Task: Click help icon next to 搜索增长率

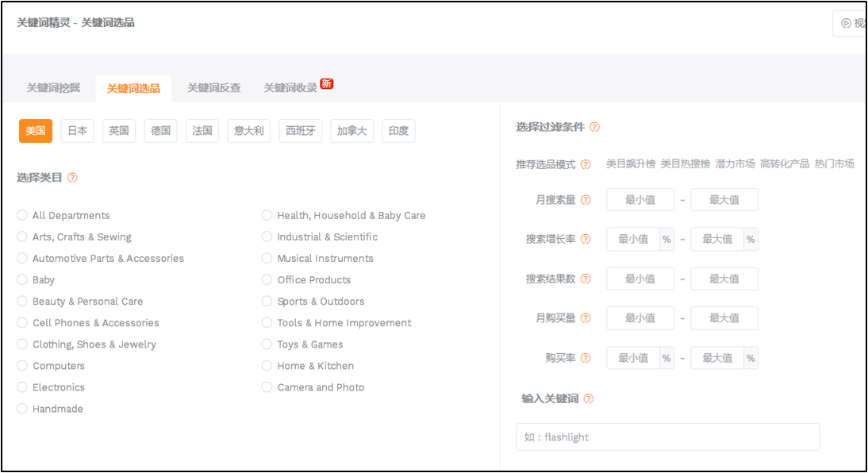Action: coord(586,239)
